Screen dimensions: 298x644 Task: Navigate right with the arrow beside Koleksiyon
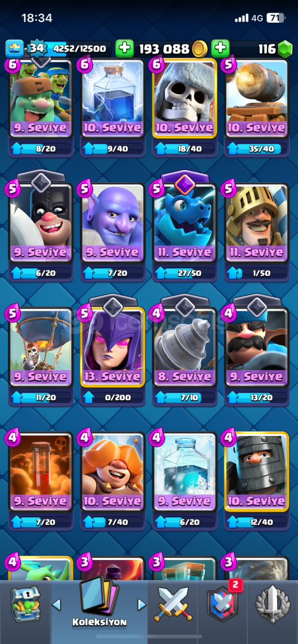click(142, 604)
